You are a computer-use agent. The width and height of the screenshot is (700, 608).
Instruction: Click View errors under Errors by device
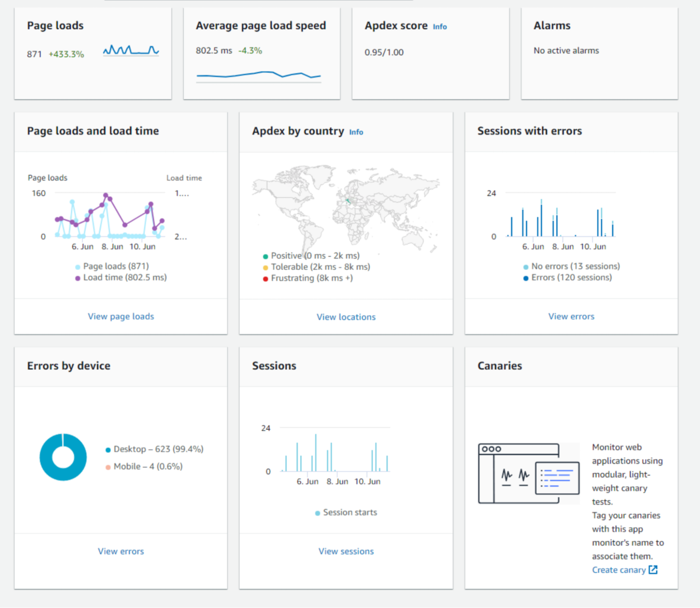pyautogui.click(x=121, y=551)
